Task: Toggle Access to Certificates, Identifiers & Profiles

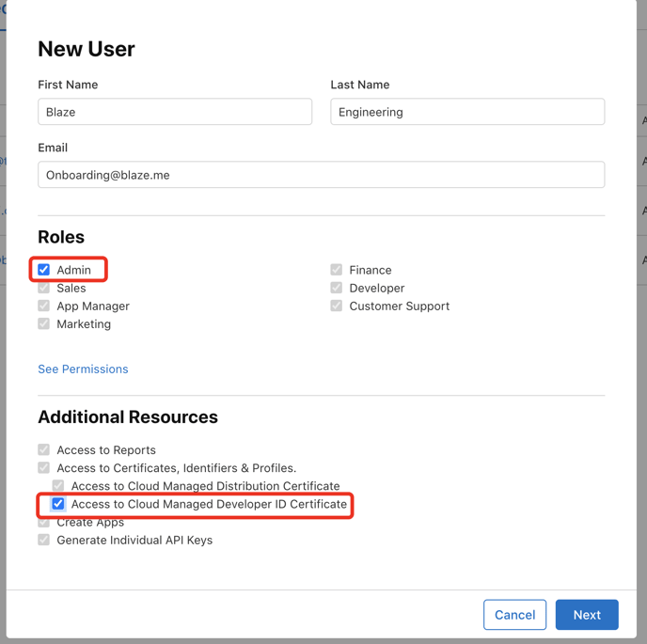Action: coord(44,468)
